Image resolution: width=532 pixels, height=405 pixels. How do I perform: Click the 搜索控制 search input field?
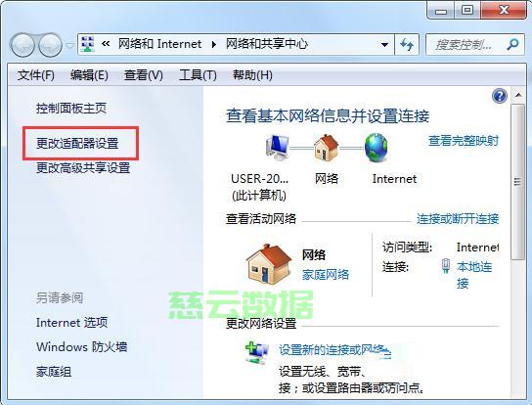[465, 44]
